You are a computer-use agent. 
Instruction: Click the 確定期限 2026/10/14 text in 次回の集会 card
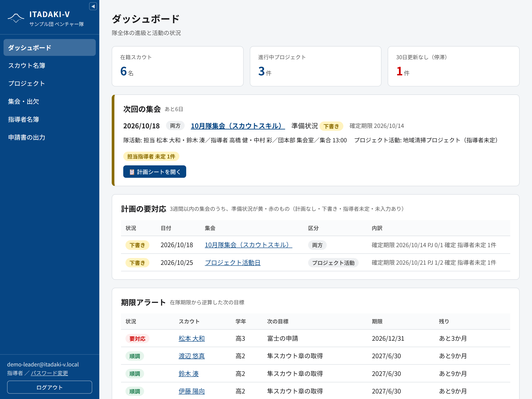[x=377, y=126]
